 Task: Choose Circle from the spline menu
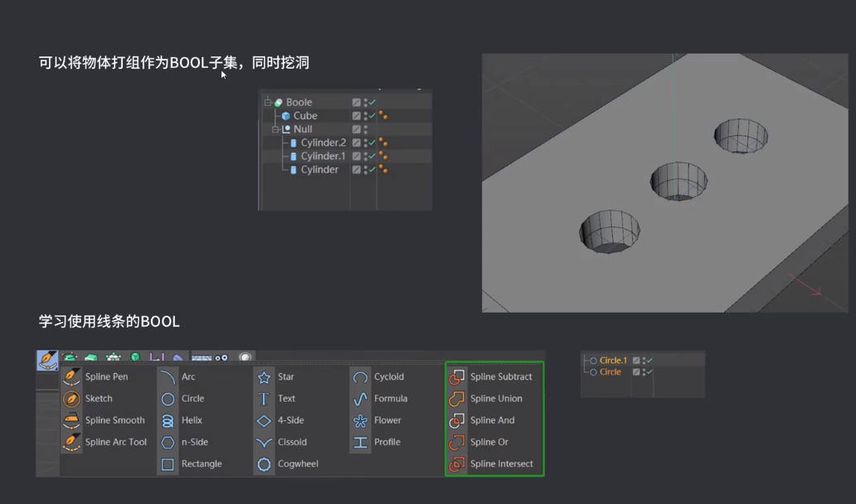point(192,399)
